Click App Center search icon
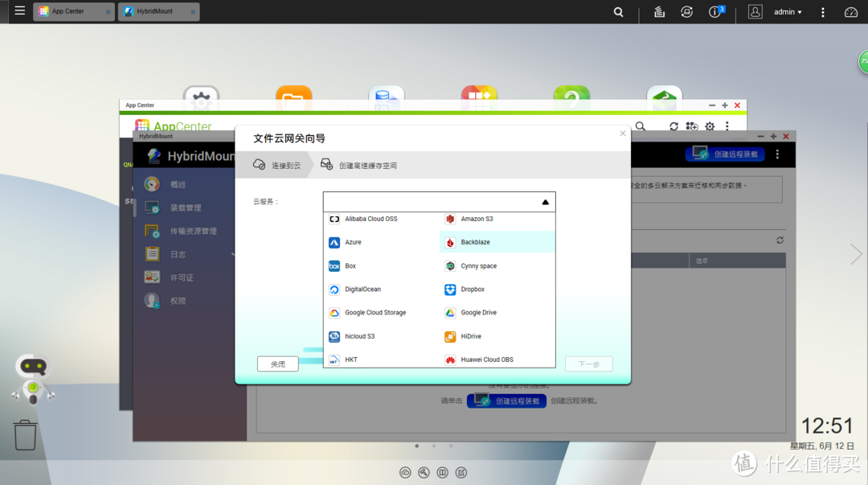Image resolution: width=868 pixels, height=485 pixels. tap(640, 126)
